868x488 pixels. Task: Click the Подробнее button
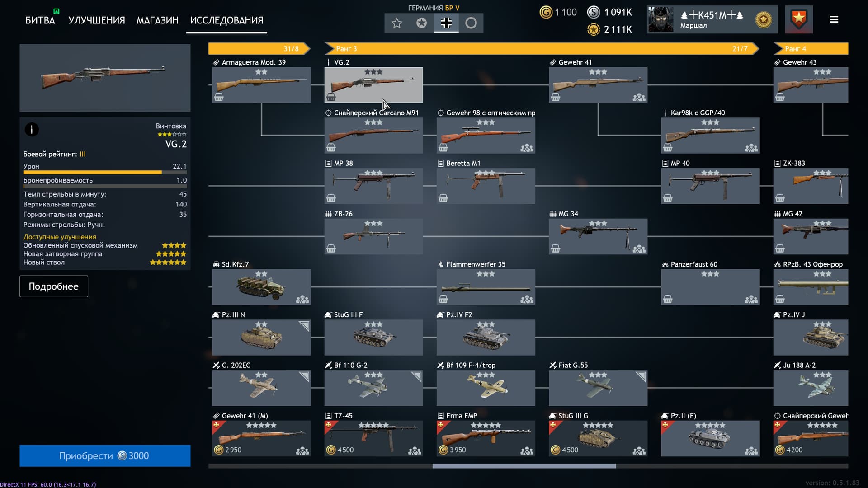pyautogui.click(x=54, y=286)
